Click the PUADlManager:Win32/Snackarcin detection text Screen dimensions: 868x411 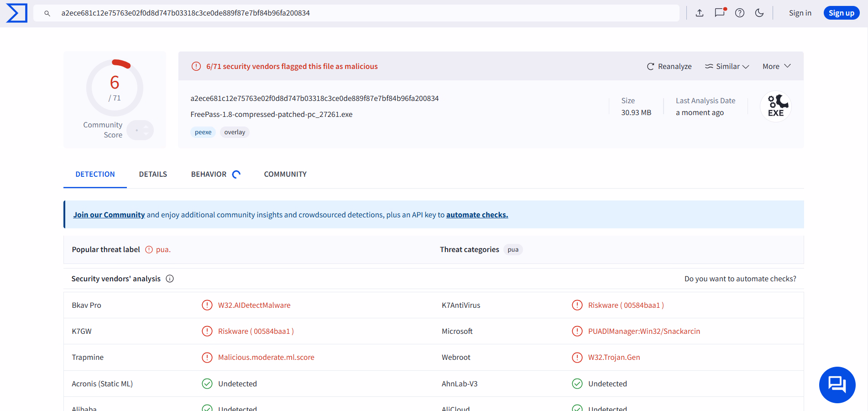[x=644, y=331]
